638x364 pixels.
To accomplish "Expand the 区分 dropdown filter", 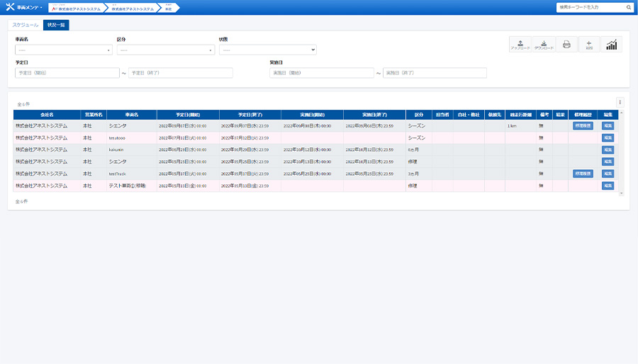I will tap(166, 50).
